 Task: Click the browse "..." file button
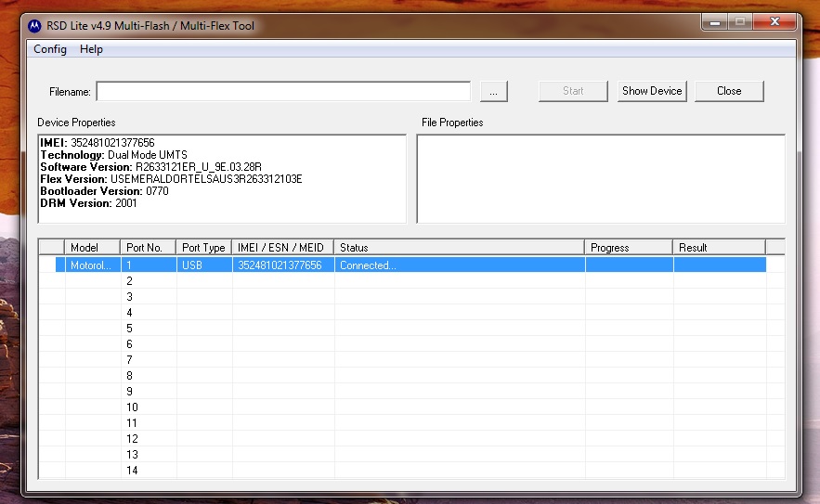[x=494, y=92]
